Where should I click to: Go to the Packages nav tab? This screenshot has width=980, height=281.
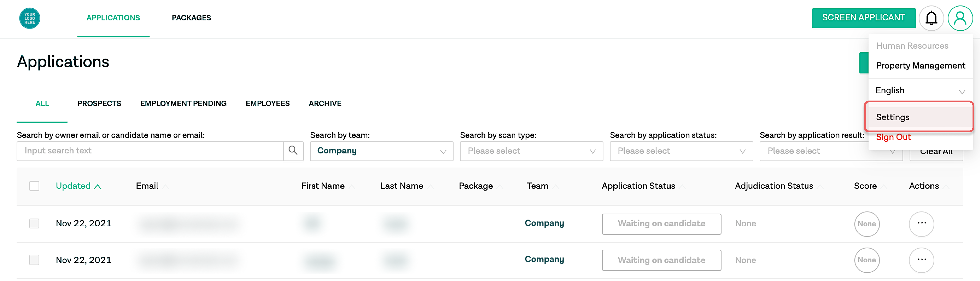coord(191,18)
